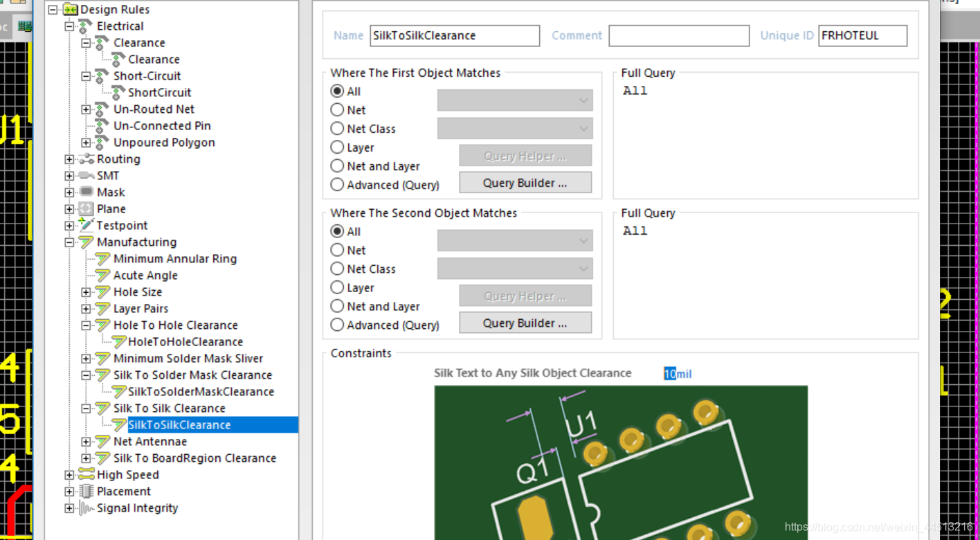
Task: Click the Minimum Annular Ring rule icon
Action: click(102, 259)
